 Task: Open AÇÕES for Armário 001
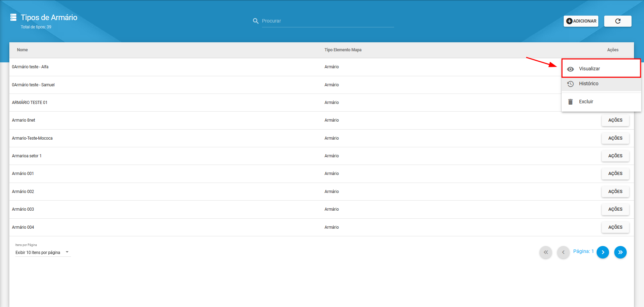(x=615, y=174)
